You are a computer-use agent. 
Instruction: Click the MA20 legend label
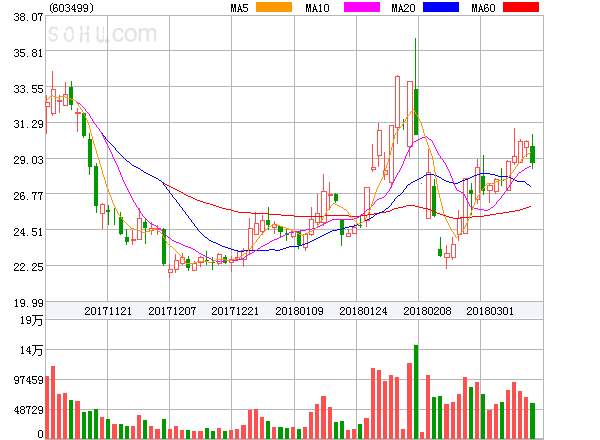coord(403,8)
